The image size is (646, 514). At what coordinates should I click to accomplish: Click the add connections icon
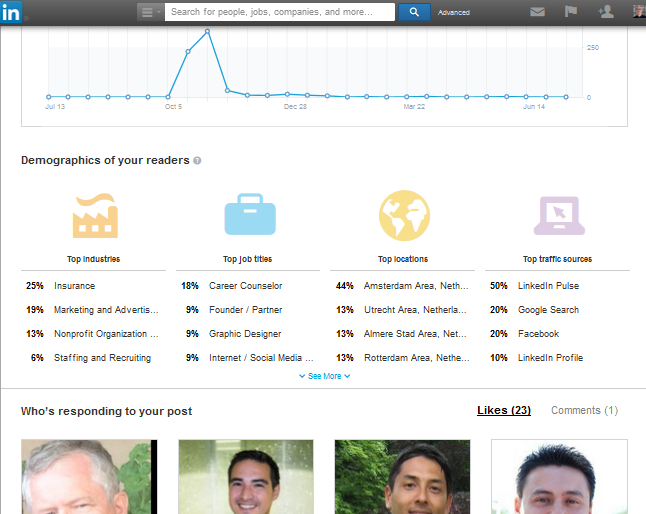[605, 12]
